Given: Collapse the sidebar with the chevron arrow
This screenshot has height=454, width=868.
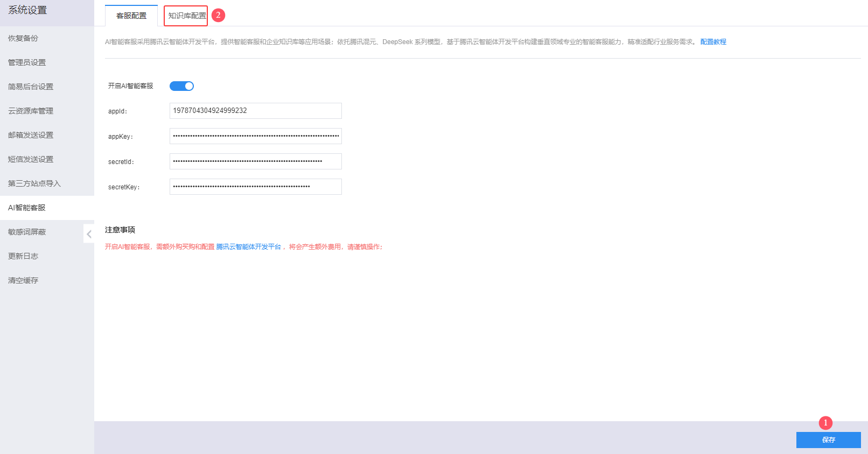Looking at the screenshot, I should (89, 234).
